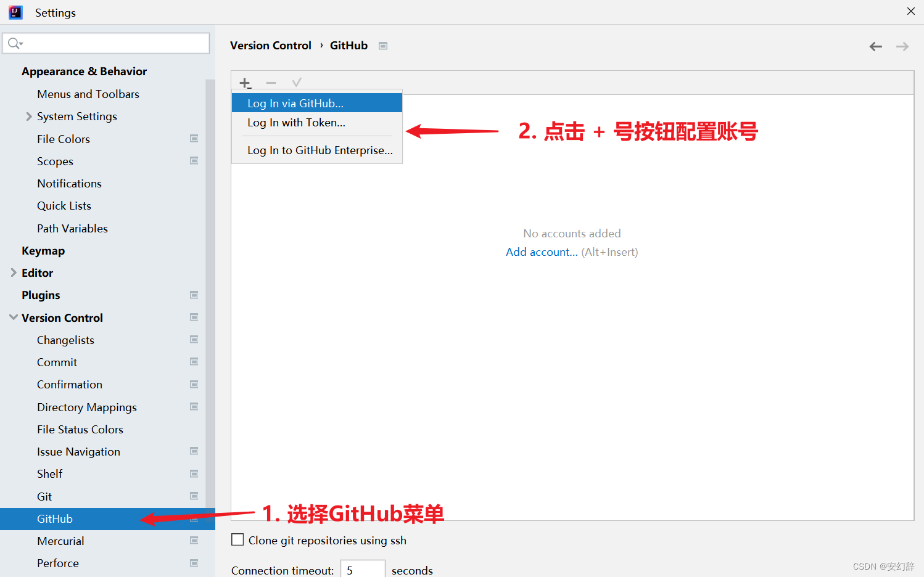Click project icon next to Commit

pos(194,362)
